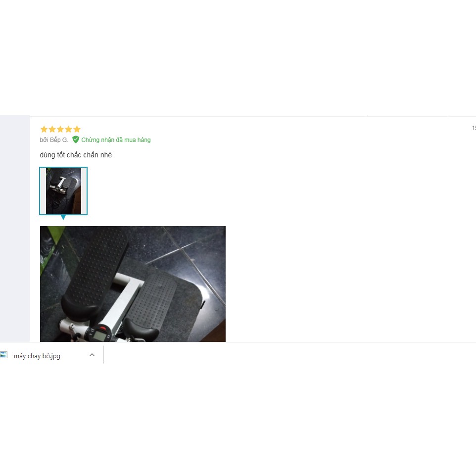
Task: Open the downloaded file máy chạy bộ.jpg
Action: [37, 356]
